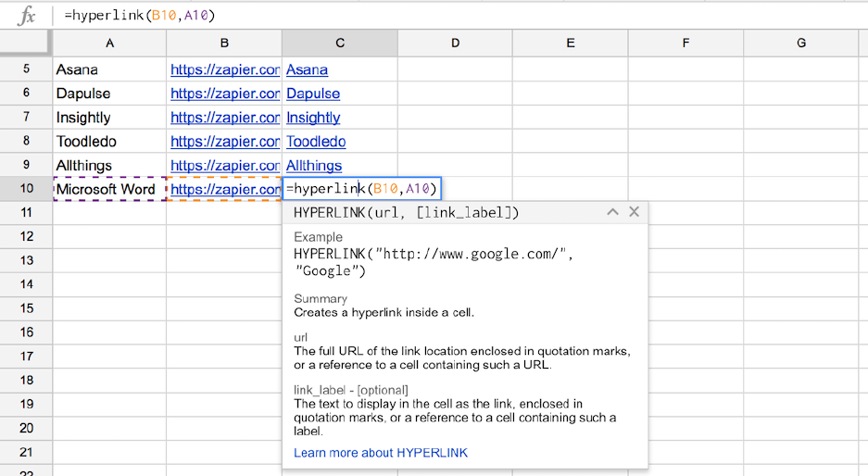Click the Allthings hyperlink in column C
The width and height of the screenshot is (868, 476).
[314, 166]
